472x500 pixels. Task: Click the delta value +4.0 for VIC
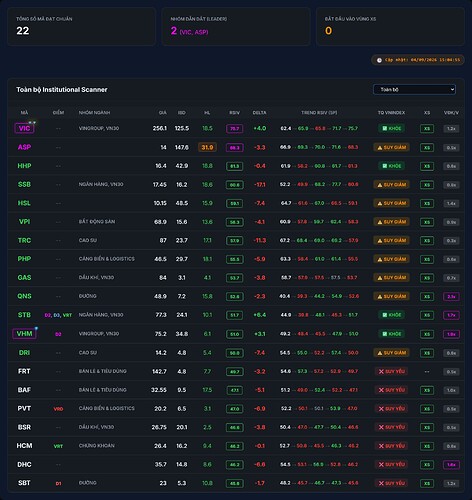[x=260, y=128]
